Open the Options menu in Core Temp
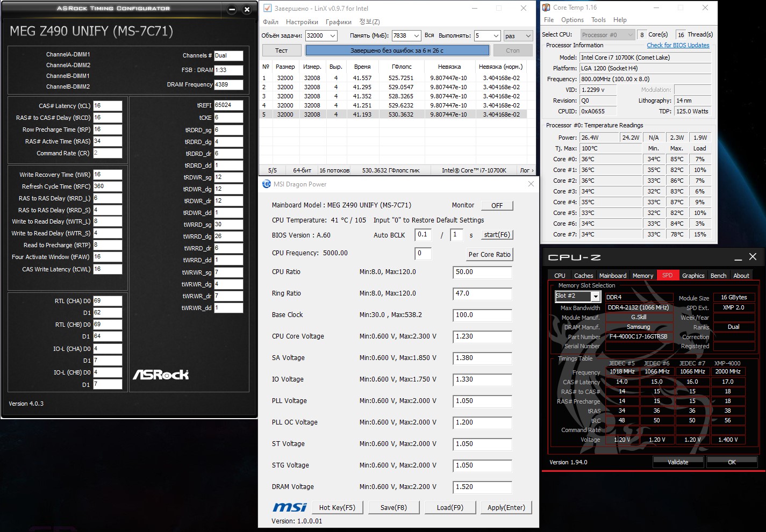 point(572,20)
